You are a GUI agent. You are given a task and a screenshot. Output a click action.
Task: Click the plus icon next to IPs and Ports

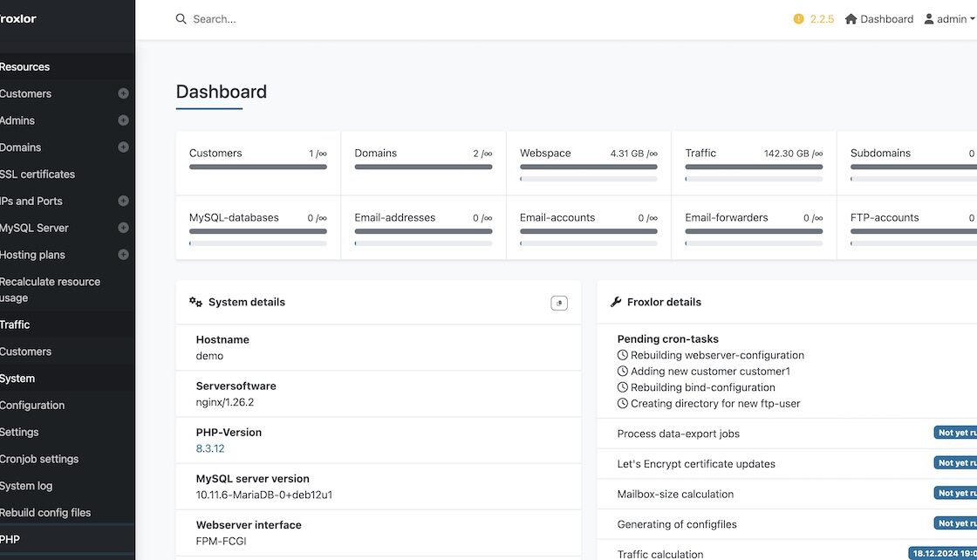click(123, 201)
